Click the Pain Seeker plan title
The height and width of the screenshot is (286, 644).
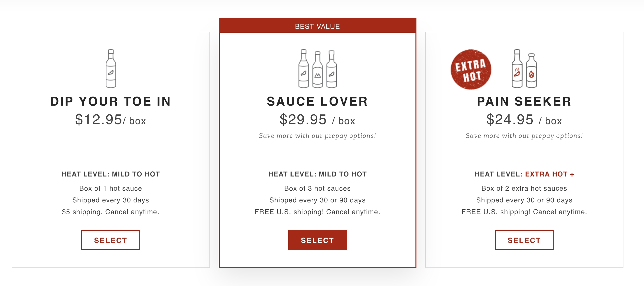[524, 101]
